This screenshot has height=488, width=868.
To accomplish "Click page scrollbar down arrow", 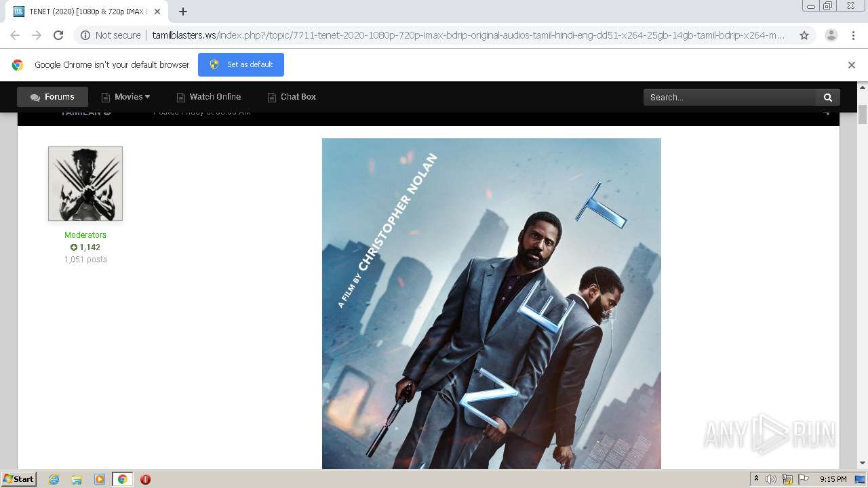I will [863, 464].
